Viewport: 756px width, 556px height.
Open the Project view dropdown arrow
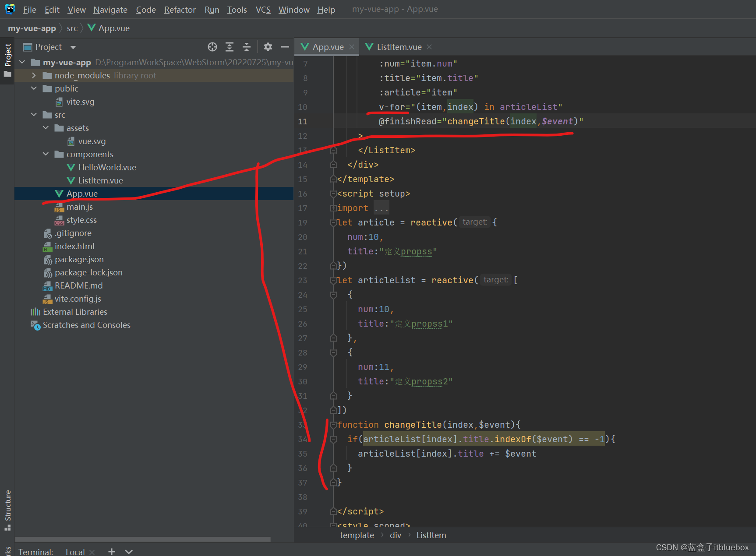[x=73, y=47]
